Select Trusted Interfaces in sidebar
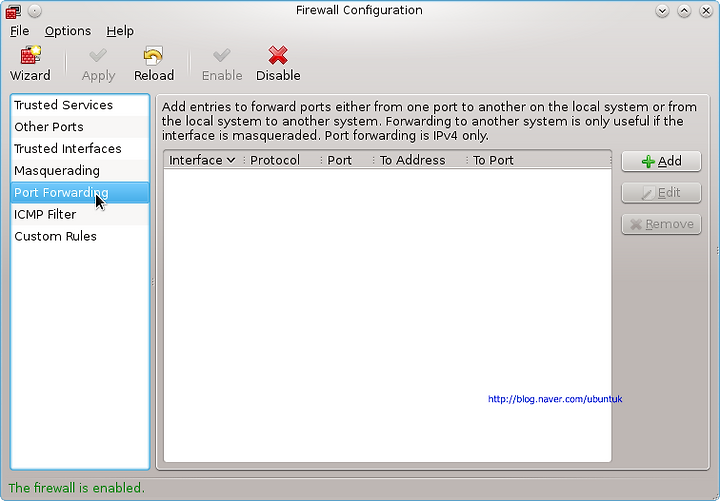 pos(80,149)
